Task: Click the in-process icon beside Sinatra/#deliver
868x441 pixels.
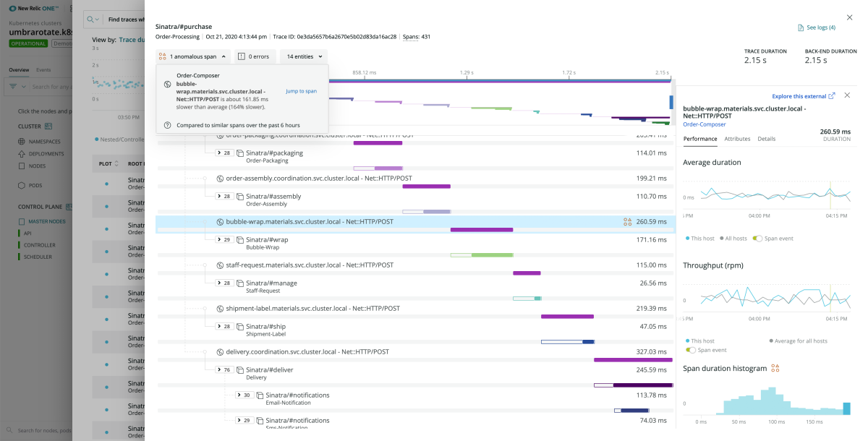Action: point(240,369)
